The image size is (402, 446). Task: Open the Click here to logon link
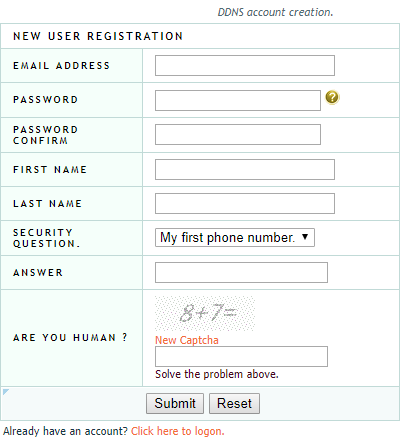[178, 431]
